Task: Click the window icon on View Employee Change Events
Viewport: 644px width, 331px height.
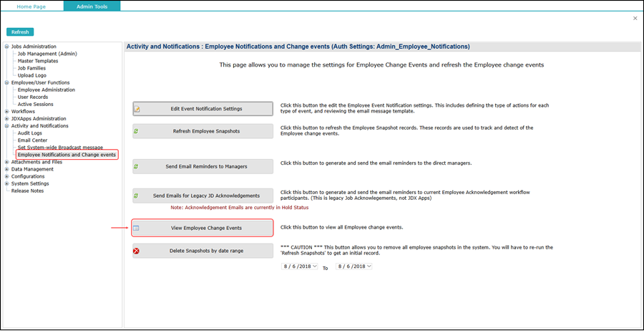Action: coord(137,228)
